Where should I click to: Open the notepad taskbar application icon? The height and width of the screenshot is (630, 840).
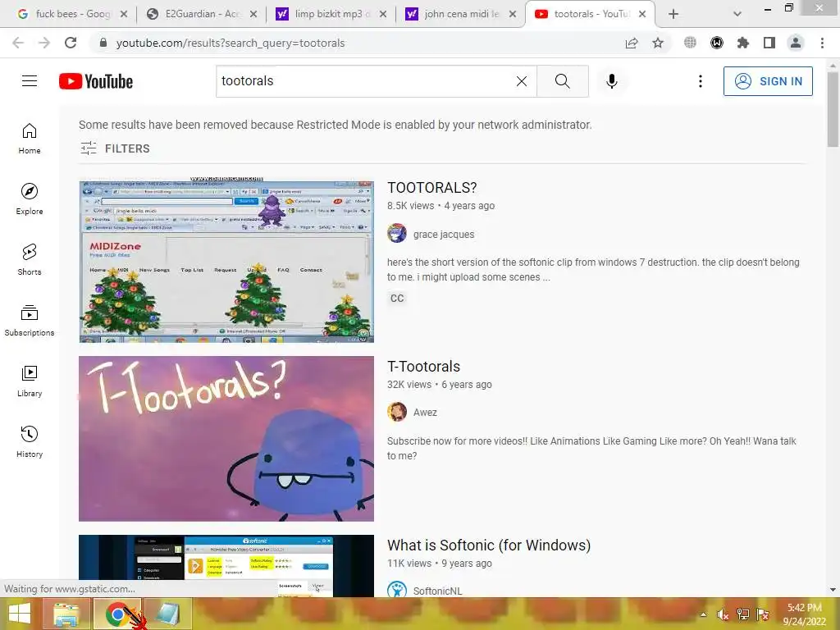click(167, 614)
